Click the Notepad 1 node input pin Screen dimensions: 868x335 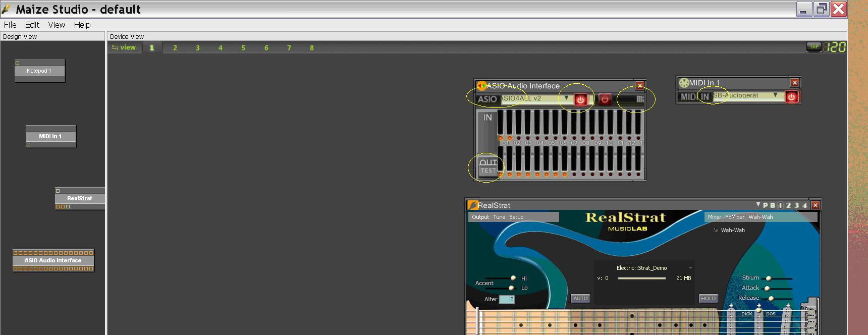17,63
